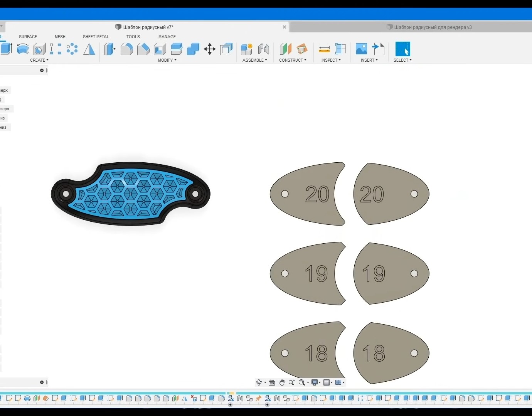532x416 pixels.
Task: Select the Revolve tool icon
Action: [23, 49]
